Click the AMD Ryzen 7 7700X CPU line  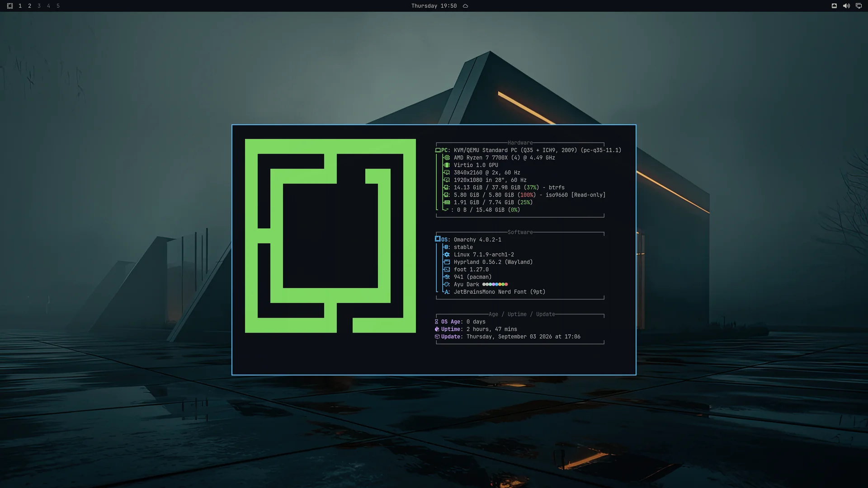[x=504, y=158]
